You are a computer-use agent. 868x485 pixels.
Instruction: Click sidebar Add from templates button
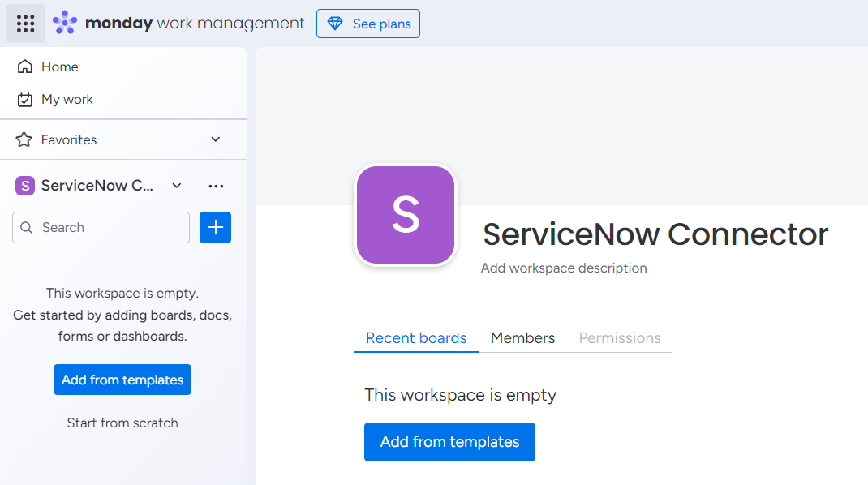click(x=122, y=380)
